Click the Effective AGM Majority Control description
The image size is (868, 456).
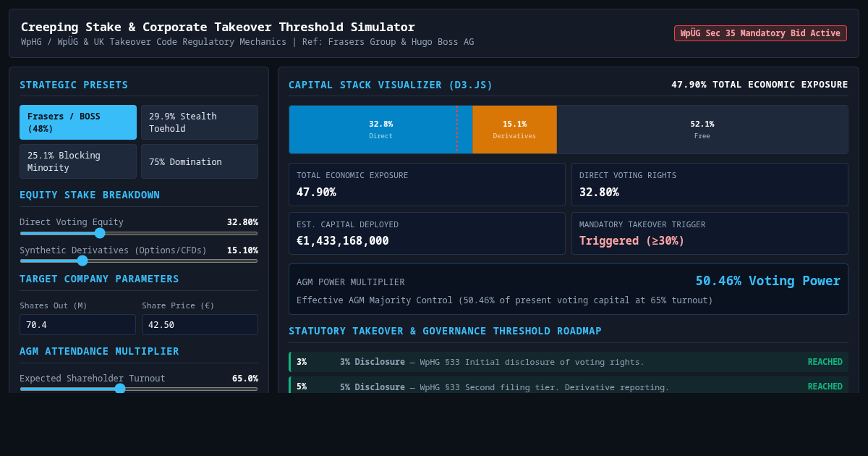[504, 300]
